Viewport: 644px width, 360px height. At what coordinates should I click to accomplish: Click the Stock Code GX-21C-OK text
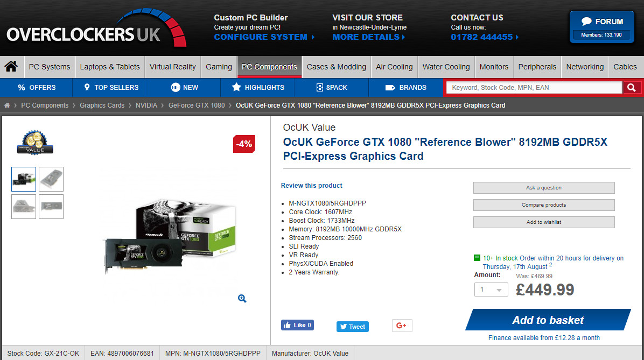[43, 354]
